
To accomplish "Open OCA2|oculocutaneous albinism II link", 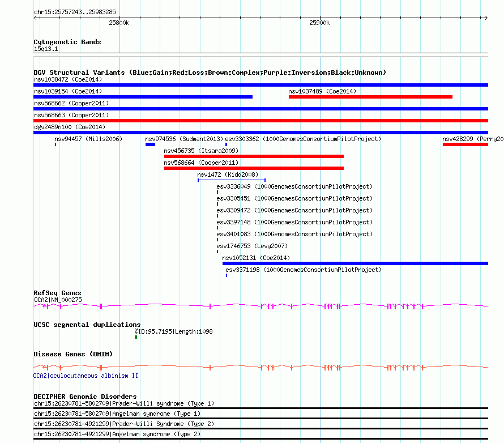I will (86, 376).
